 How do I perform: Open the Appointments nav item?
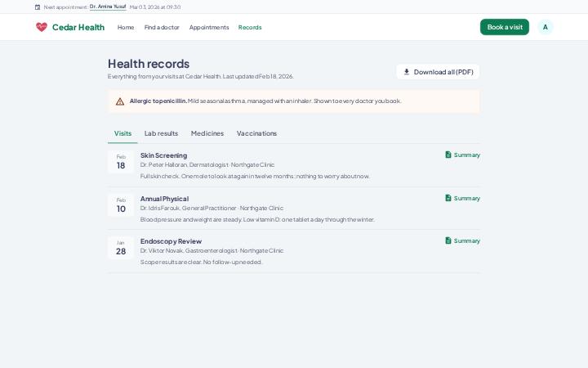[x=209, y=28]
